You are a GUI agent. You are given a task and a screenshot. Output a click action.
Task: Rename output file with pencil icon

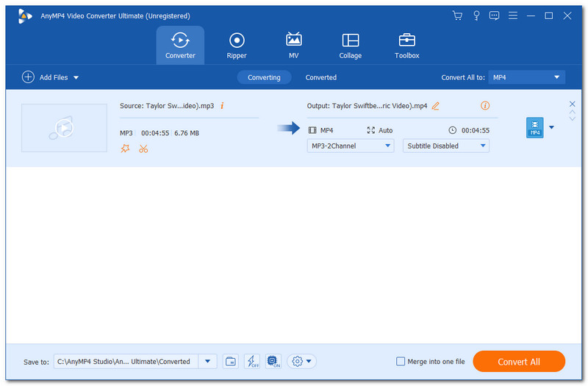click(435, 106)
